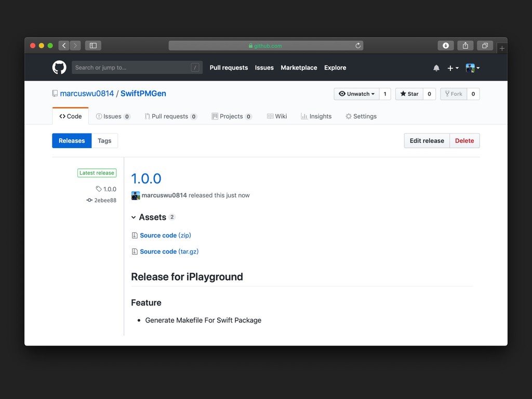The width and height of the screenshot is (532, 399).
Task: Switch to the Tags view
Action: (104, 141)
